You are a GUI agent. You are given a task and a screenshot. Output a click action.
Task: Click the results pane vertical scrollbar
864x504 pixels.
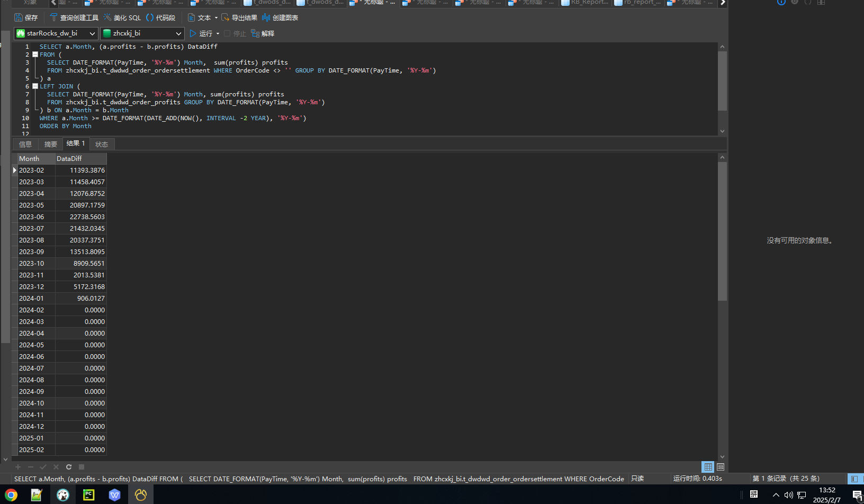tap(722, 231)
